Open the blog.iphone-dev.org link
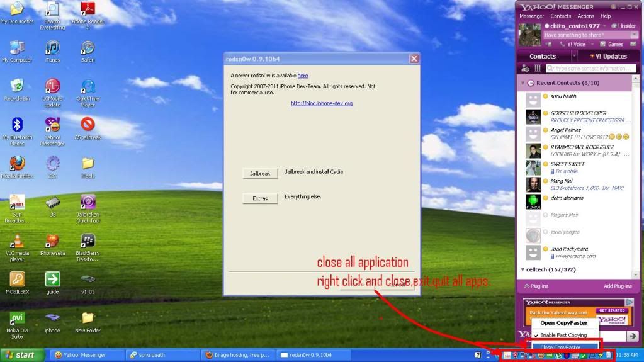 322,103
